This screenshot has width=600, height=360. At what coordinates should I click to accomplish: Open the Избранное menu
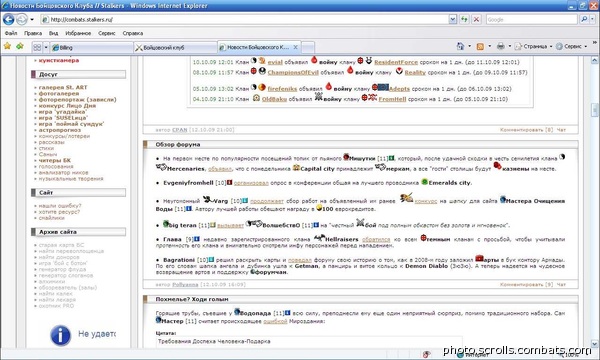(x=78, y=33)
